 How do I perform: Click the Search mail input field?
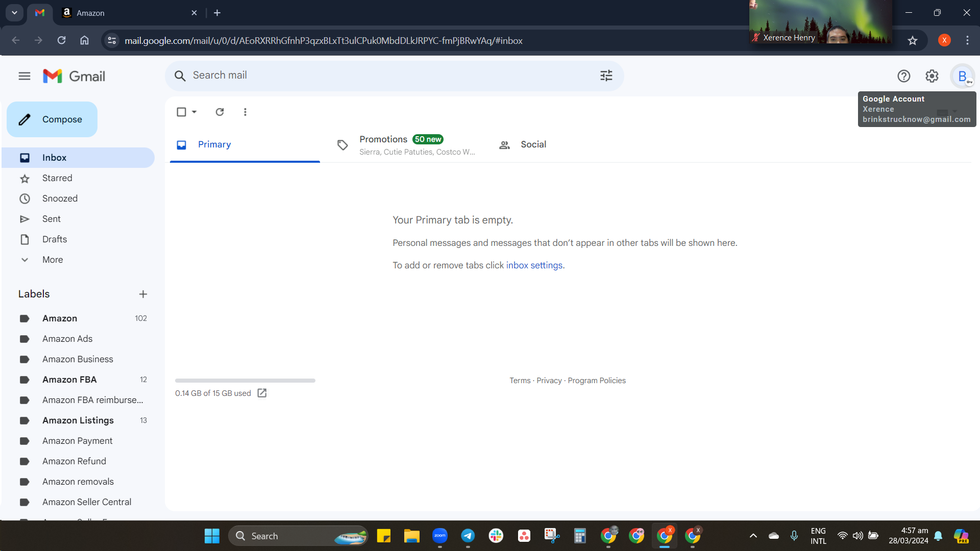[x=394, y=76]
